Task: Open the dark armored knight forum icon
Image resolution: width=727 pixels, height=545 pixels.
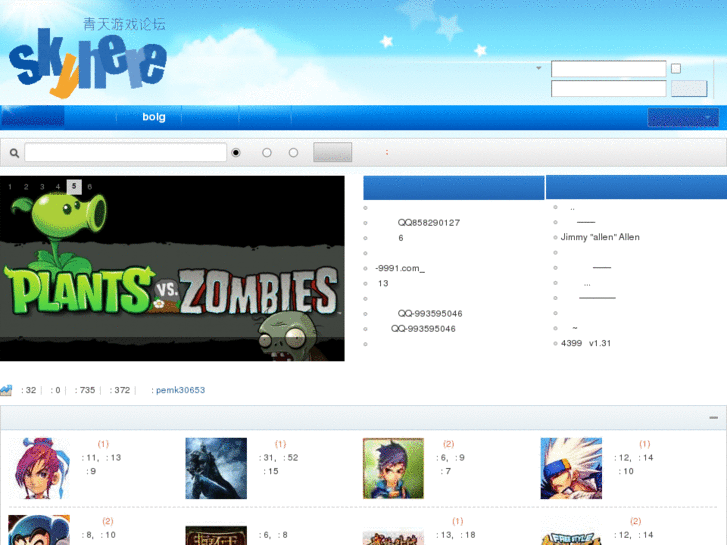Action: coord(216,468)
